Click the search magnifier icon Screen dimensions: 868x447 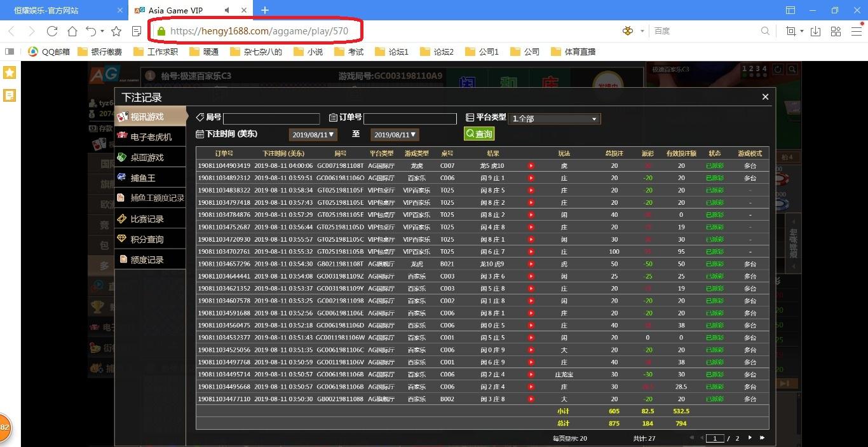pos(766,31)
